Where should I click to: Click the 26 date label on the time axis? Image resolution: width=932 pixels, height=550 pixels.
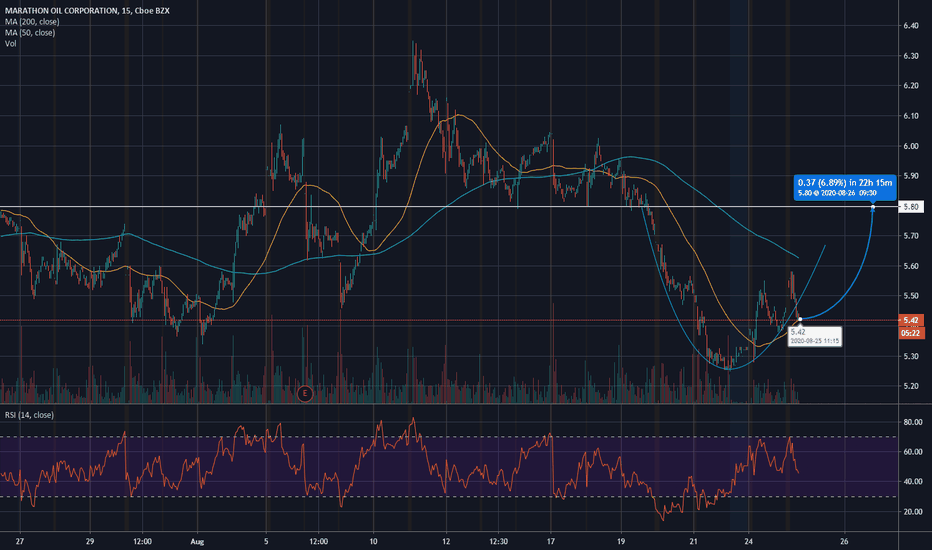coord(844,542)
